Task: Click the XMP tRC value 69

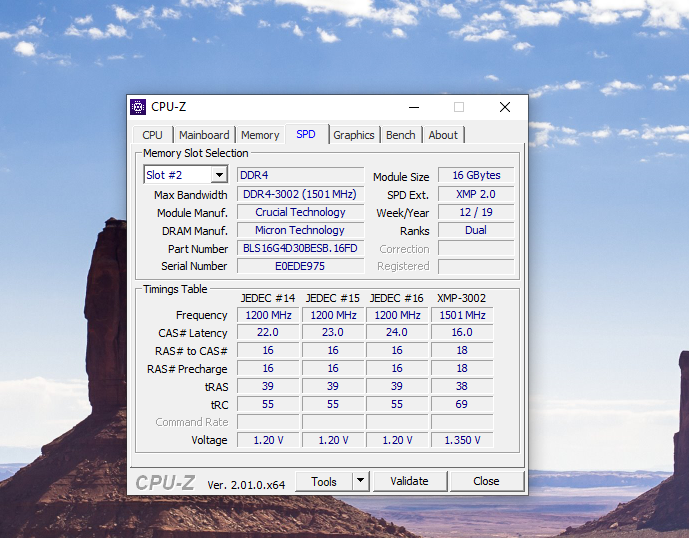Action: click(x=462, y=404)
